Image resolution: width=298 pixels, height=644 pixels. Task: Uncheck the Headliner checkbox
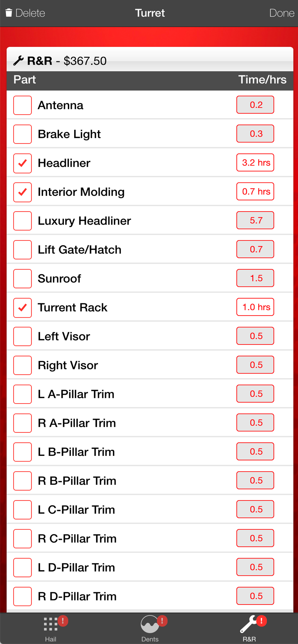pyautogui.click(x=23, y=163)
